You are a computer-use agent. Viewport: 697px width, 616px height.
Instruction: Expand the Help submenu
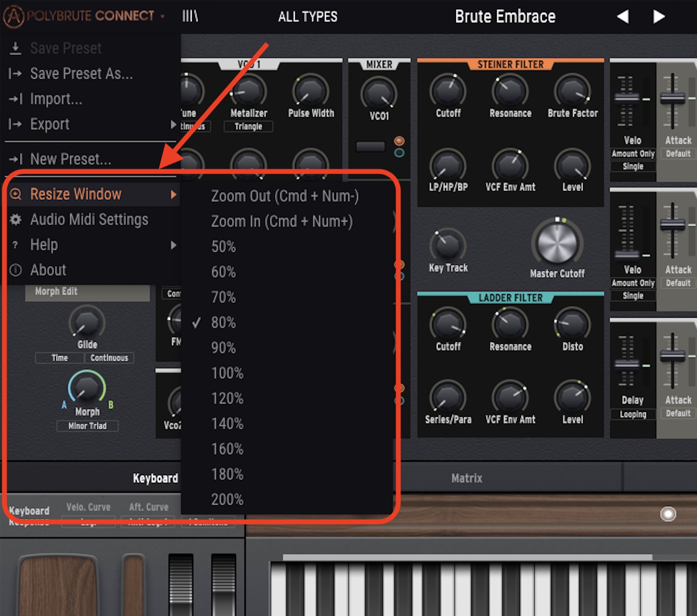click(91, 245)
